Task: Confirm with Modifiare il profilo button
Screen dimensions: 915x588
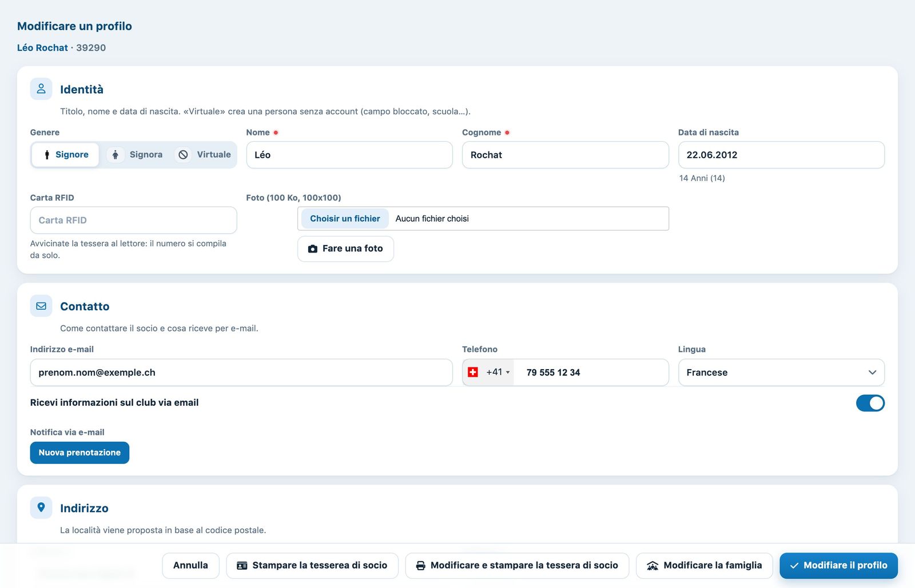Action: (838, 566)
